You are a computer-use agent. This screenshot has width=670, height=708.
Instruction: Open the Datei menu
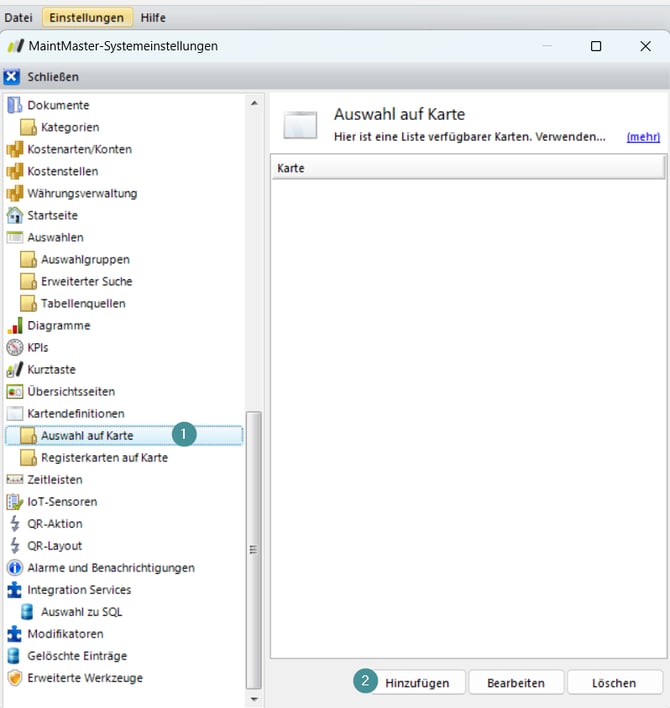tap(19, 18)
